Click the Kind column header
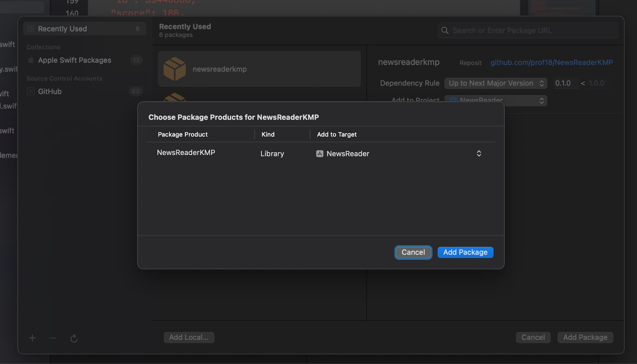The width and height of the screenshot is (637, 364). [268, 134]
